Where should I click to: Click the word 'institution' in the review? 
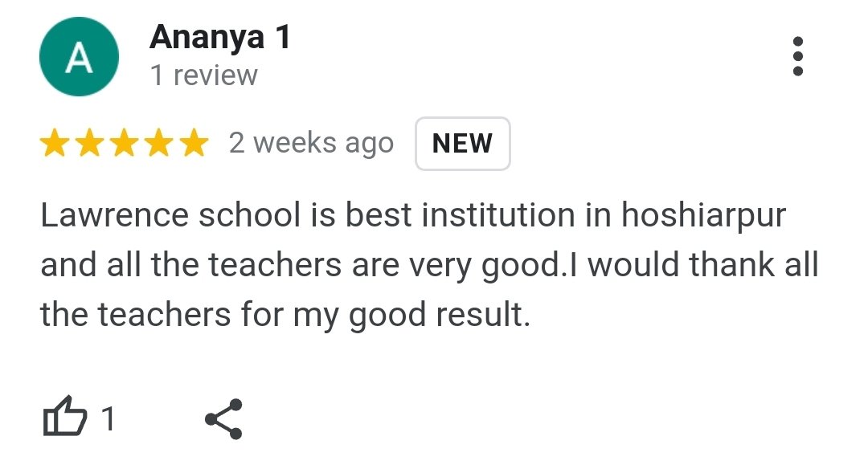pos(498,214)
